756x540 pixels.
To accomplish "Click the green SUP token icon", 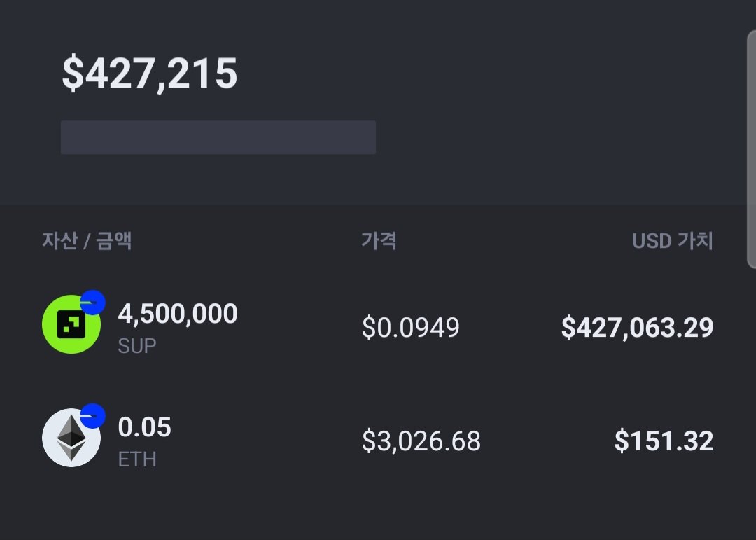I will pyautogui.click(x=71, y=324).
